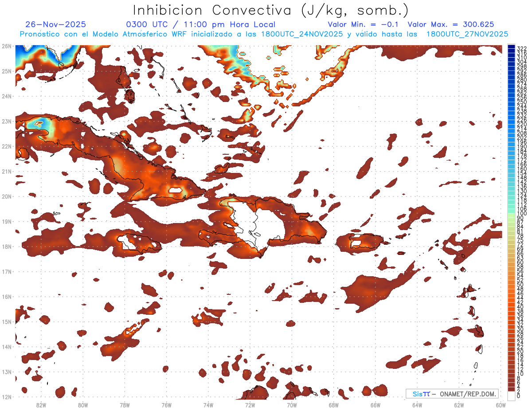Viewport: 532px width, 411px height.
Task: Click the '22N' latitude label
Action: click(6, 146)
